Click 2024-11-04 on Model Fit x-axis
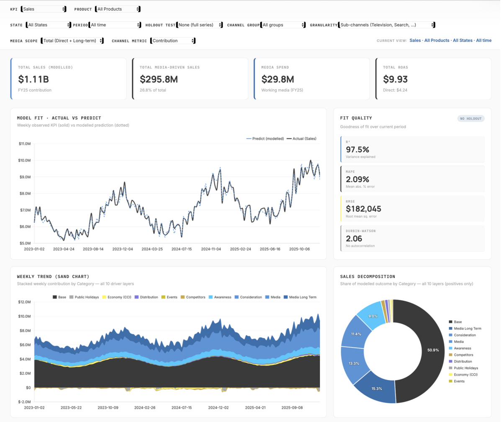504x422 pixels. point(211,249)
